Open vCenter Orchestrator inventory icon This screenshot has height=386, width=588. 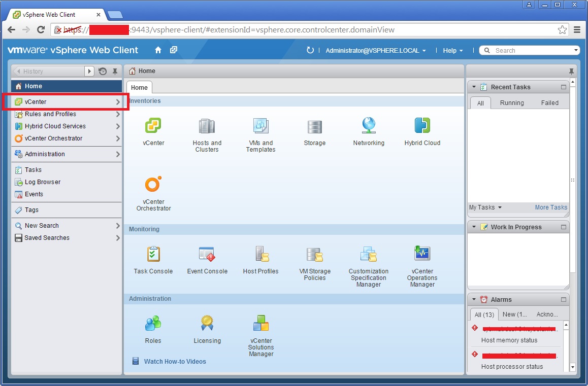coord(153,184)
